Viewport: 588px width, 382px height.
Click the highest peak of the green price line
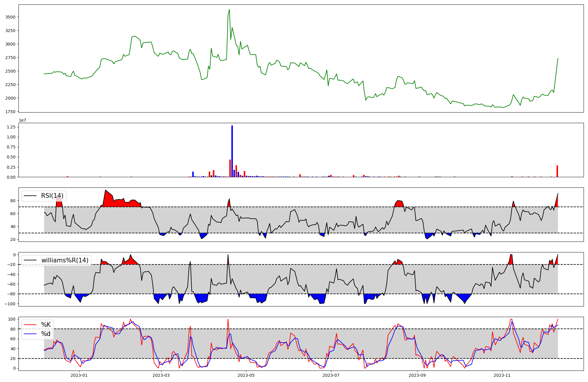click(229, 10)
